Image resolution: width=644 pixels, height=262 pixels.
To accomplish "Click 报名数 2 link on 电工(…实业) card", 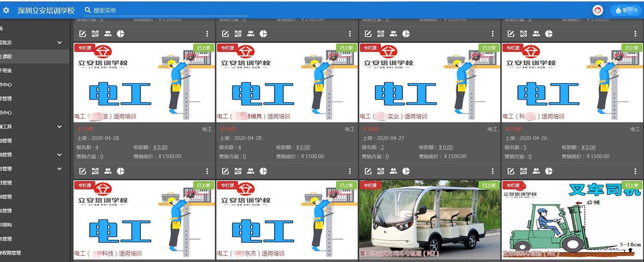I will coord(382,147).
